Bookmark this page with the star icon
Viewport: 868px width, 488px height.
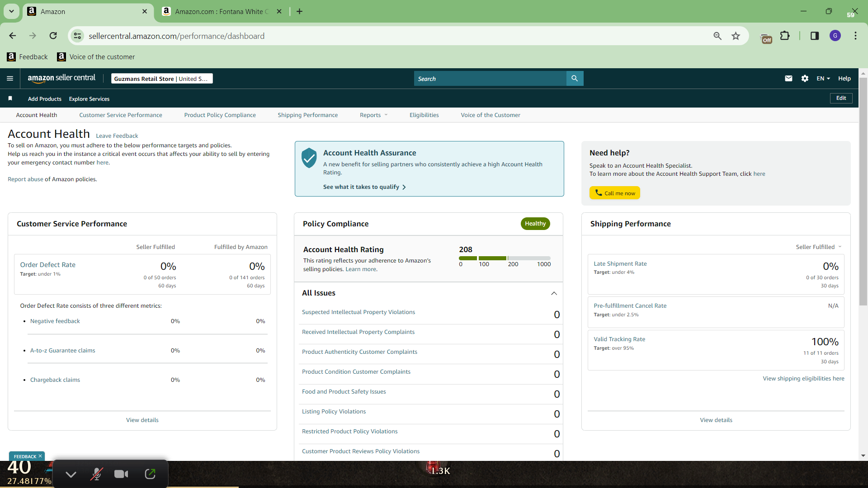click(x=736, y=36)
